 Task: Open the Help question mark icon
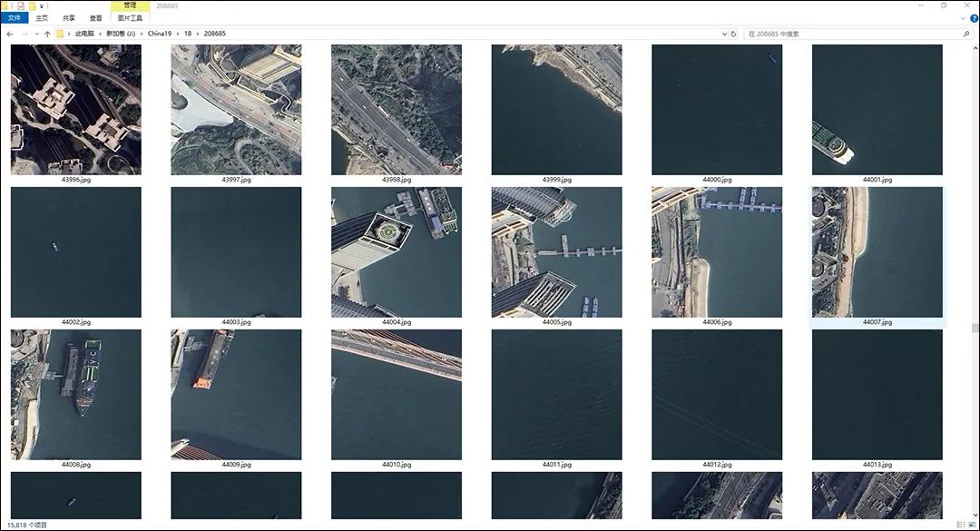pos(974,18)
